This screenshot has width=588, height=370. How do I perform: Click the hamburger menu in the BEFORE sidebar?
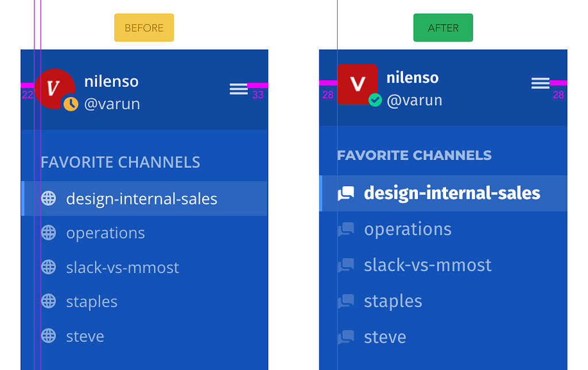click(238, 88)
